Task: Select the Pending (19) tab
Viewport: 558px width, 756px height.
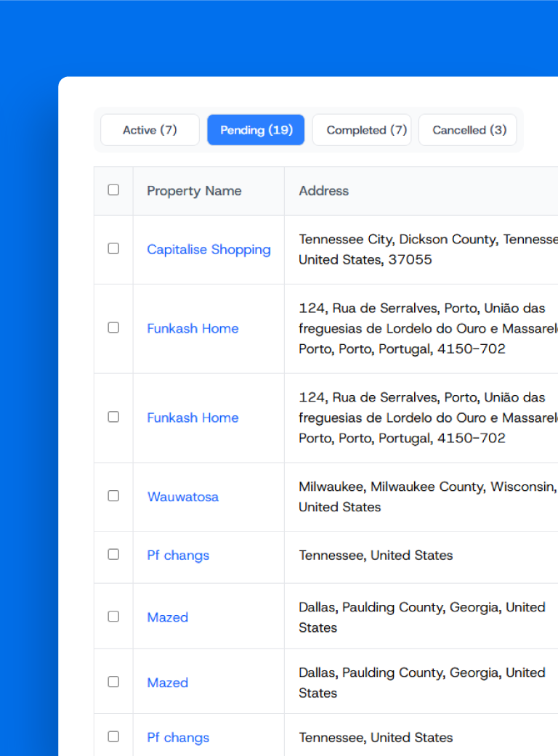Action: pyautogui.click(x=256, y=130)
